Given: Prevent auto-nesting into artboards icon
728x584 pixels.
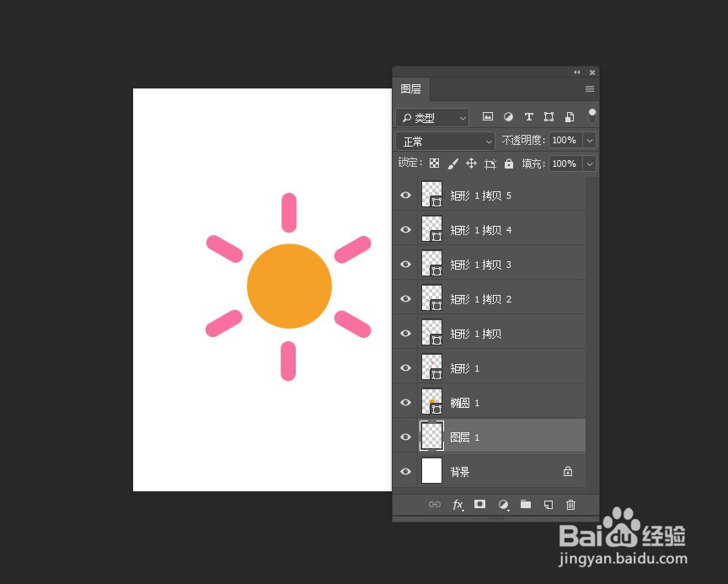Looking at the screenshot, I should pyautogui.click(x=490, y=163).
